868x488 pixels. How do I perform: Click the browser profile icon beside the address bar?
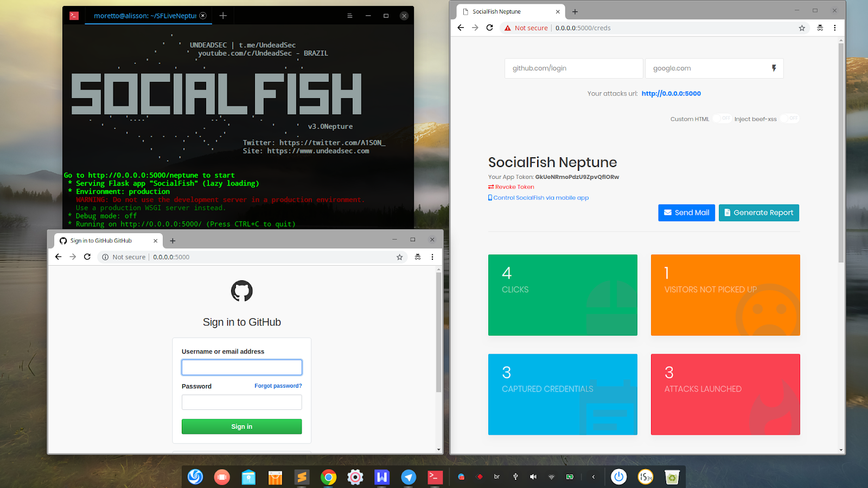820,28
